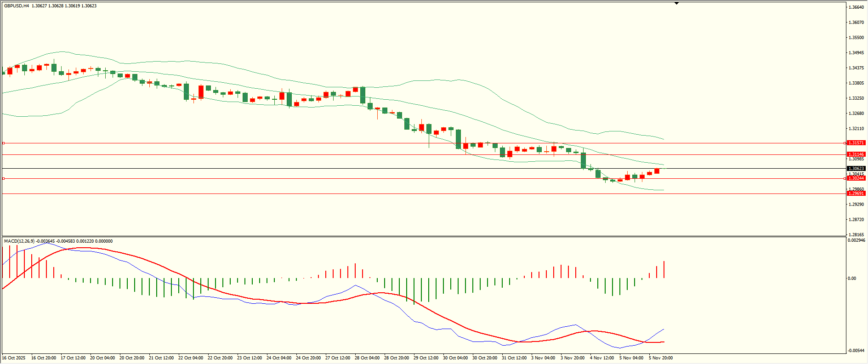Select handle at left end of 1.30244 line
The height and width of the screenshot is (364, 868).
[4, 178]
